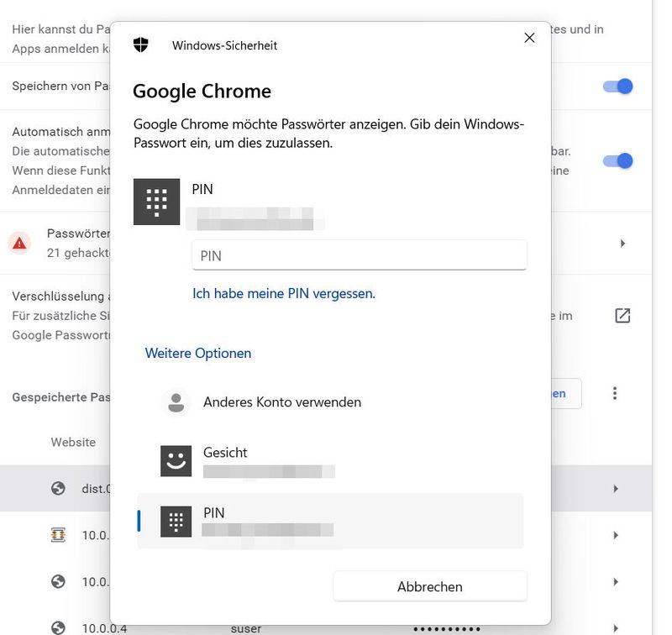This screenshot has width=672, height=635.
Task: Click the PIN keypad icon in options list
Action: pos(176,522)
